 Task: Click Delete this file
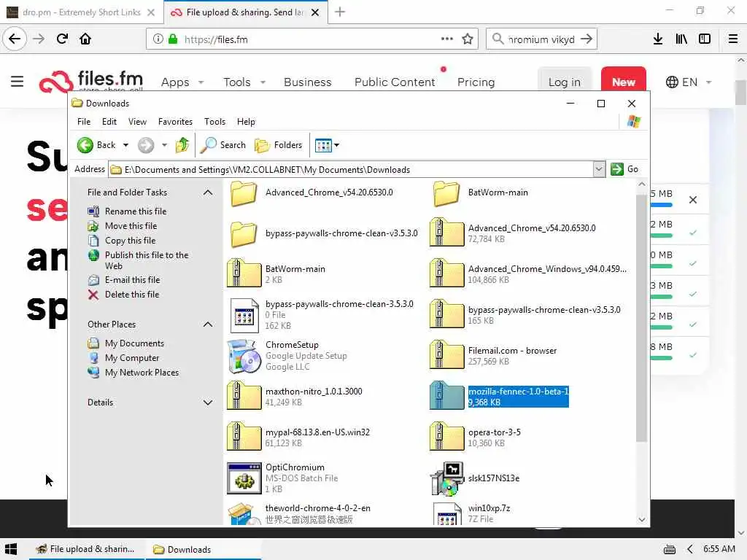click(x=132, y=295)
